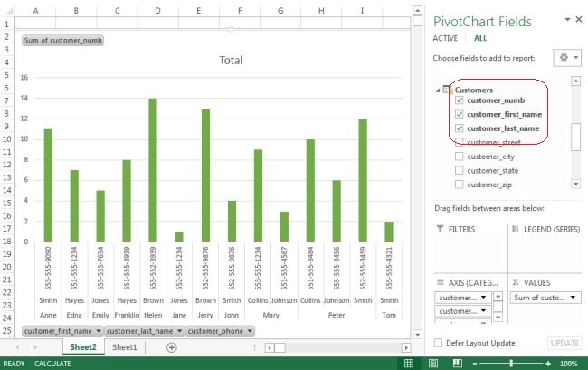The width and height of the screenshot is (588, 370).
Task: Open second axis field dropdown in AXIS area
Action: tap(484, 311)
